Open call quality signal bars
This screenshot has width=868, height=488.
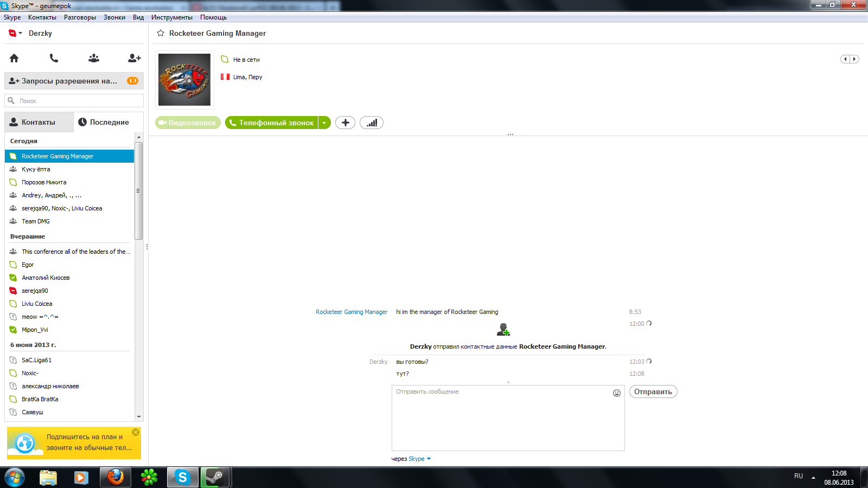[x=372, y=123]
